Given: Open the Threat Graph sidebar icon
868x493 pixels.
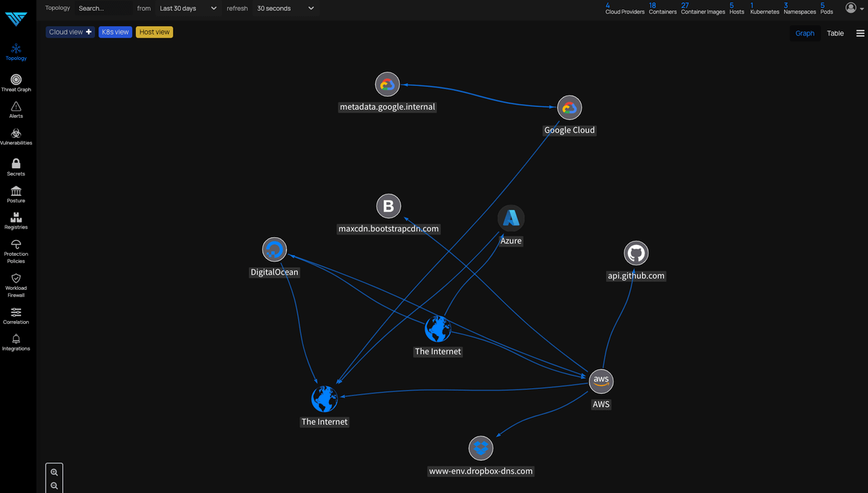Looking at the screenshot, I should 16,80.
